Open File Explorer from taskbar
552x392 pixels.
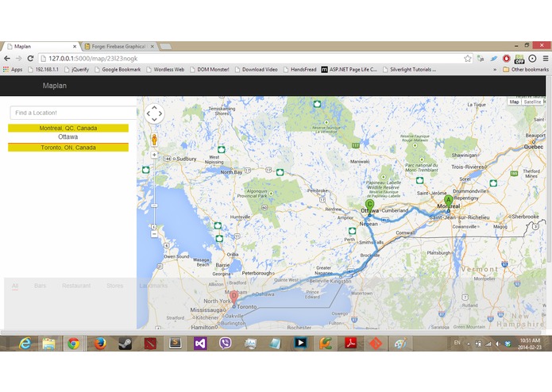click(48, 343)
